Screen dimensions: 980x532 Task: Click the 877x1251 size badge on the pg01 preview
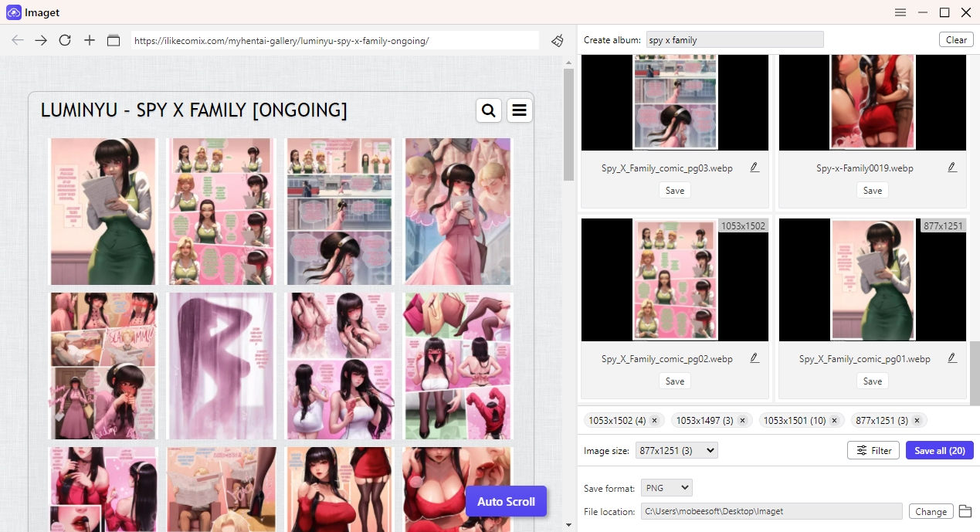point(943,225)
